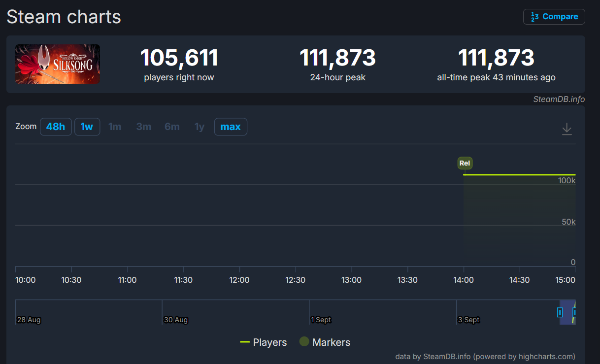Click the Compare button

(x=554, y=17)
